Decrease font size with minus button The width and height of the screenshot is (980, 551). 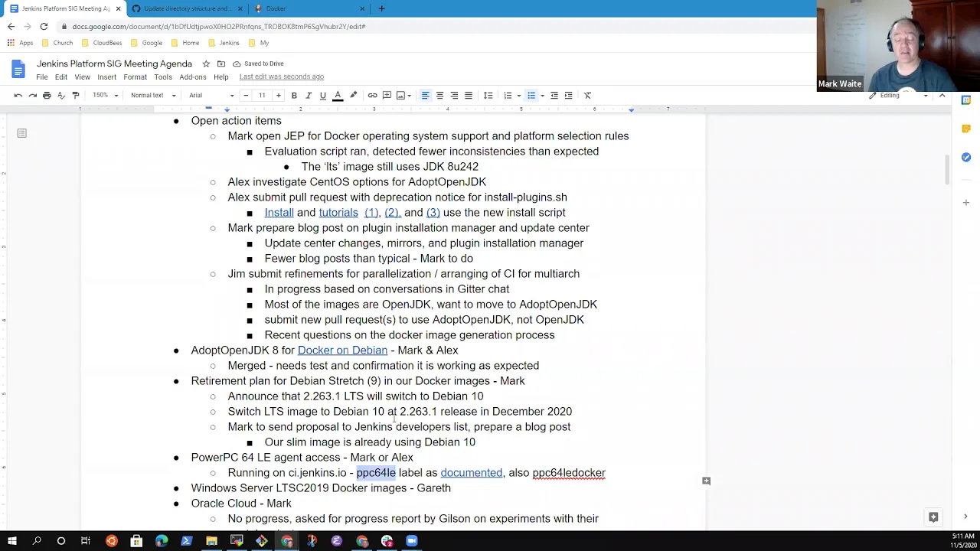(x=246, y=96)
